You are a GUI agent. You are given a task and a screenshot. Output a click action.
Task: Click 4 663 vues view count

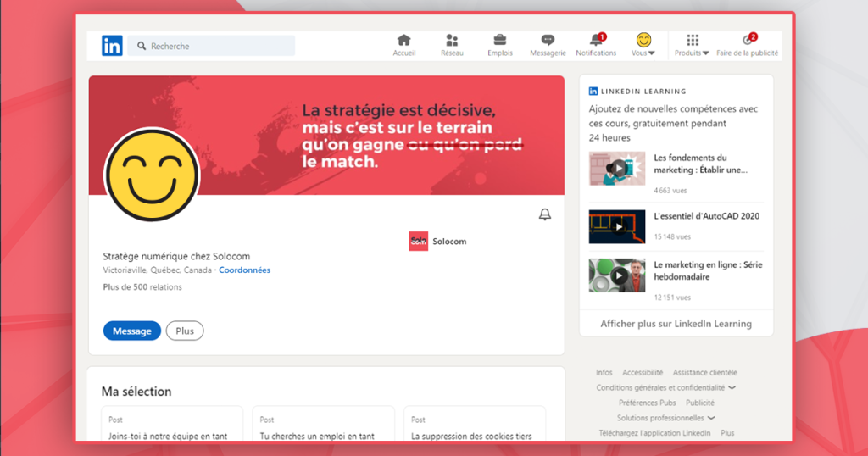pyautogui.click(x=670, y=191)
